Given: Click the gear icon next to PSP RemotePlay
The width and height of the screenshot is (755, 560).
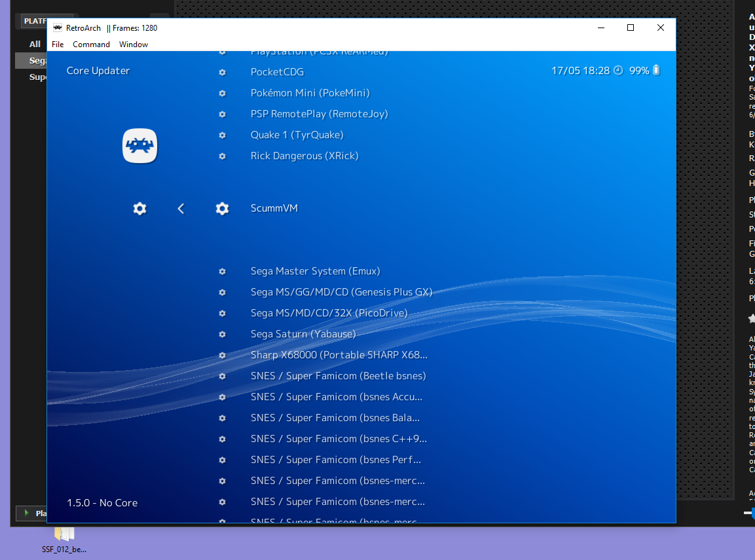Looking at the screenshot, I should click(x=222, y=114).
